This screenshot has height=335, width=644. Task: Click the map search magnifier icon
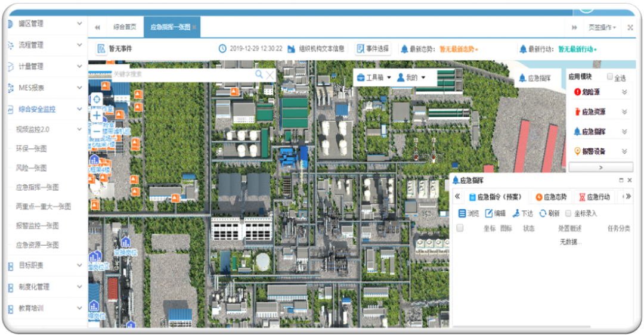tap(259, 75)
